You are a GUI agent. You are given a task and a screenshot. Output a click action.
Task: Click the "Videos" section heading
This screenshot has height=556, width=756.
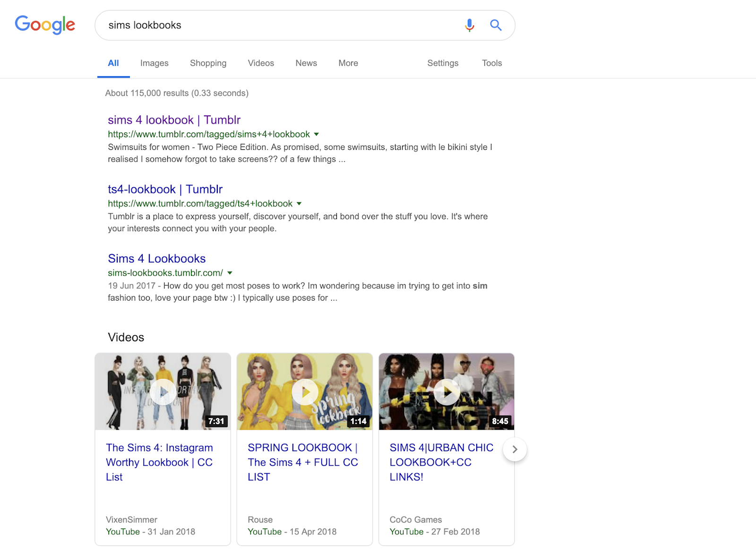pos(126,337)
